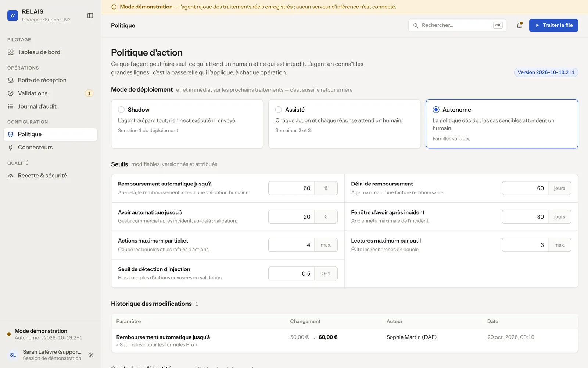Open Tableau de bord in the sidebar
This screenshot has height=368, width=588.
pyautogui.click(x=50, y=52)
